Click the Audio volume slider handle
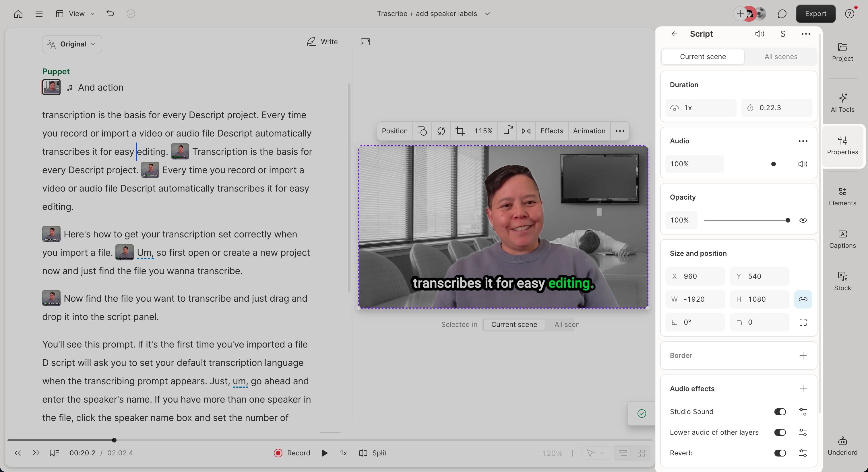 (773, 164)
